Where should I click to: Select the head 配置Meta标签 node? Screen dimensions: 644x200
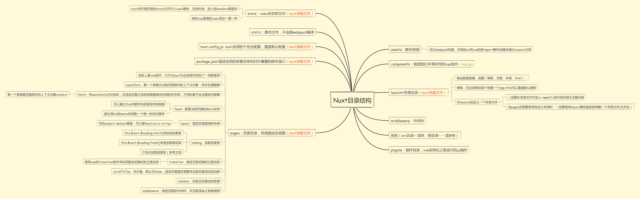coord(197,109)
